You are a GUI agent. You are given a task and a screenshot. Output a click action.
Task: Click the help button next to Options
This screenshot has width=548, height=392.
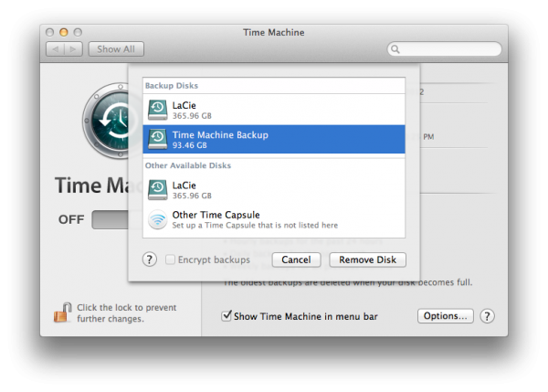coord(488,316)
